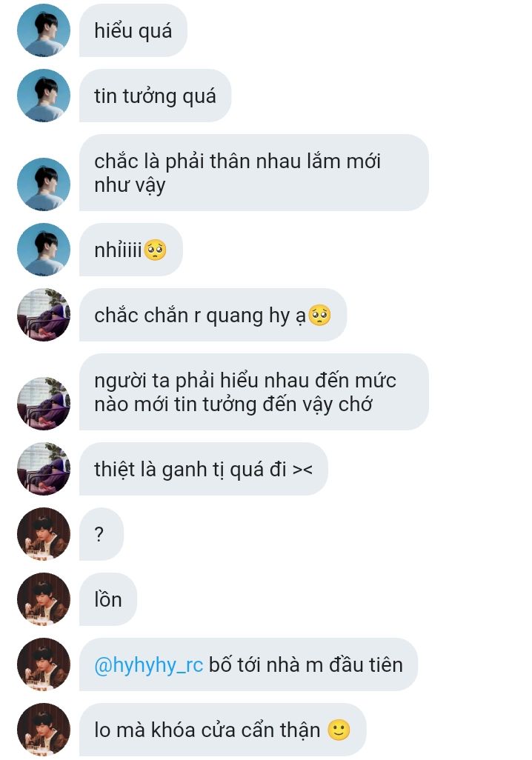
Task: Select avatar beside 'chắc là phải thân nhau' message
Action: click(x=44, y=184)
